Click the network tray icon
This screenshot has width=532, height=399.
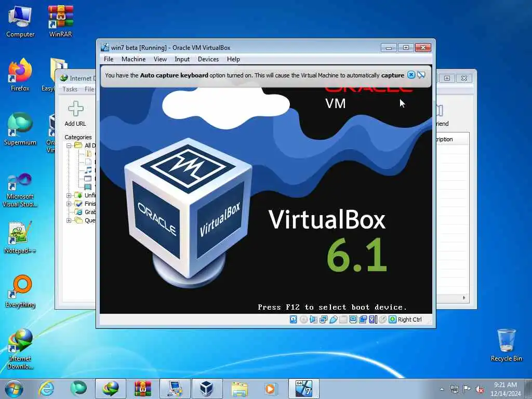coord(454,389)
